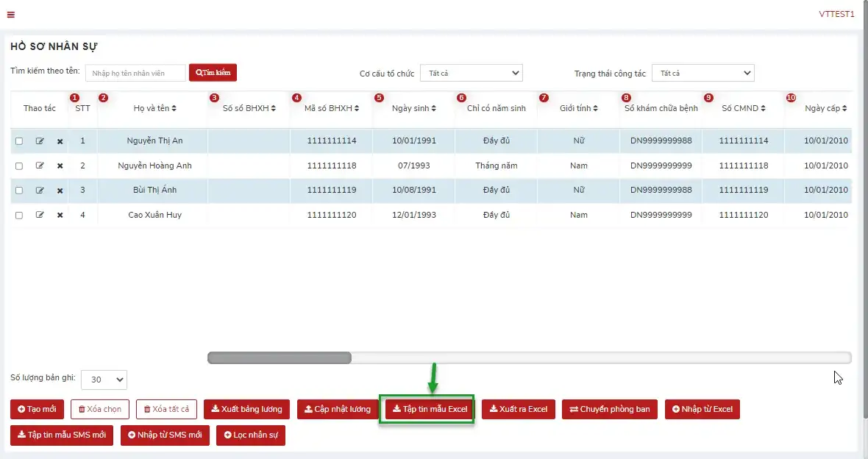Click the birth date 07/1993 cell
868x459 pixels.
point(414,166)
